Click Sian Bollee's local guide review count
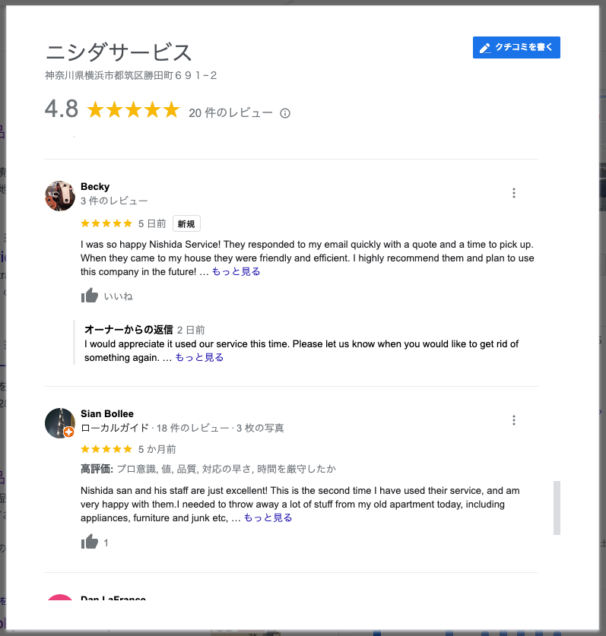This screenshot has height=636, width=606. click(193, 428)
